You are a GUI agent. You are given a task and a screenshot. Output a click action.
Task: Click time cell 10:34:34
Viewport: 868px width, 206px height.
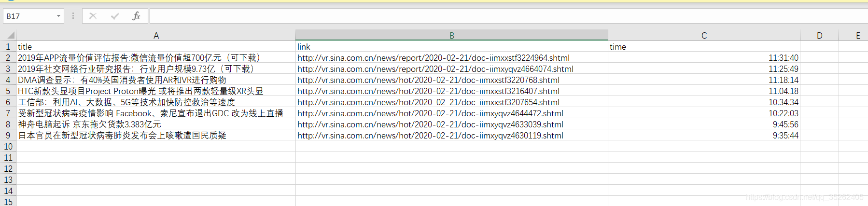click(x=704, y=102)
